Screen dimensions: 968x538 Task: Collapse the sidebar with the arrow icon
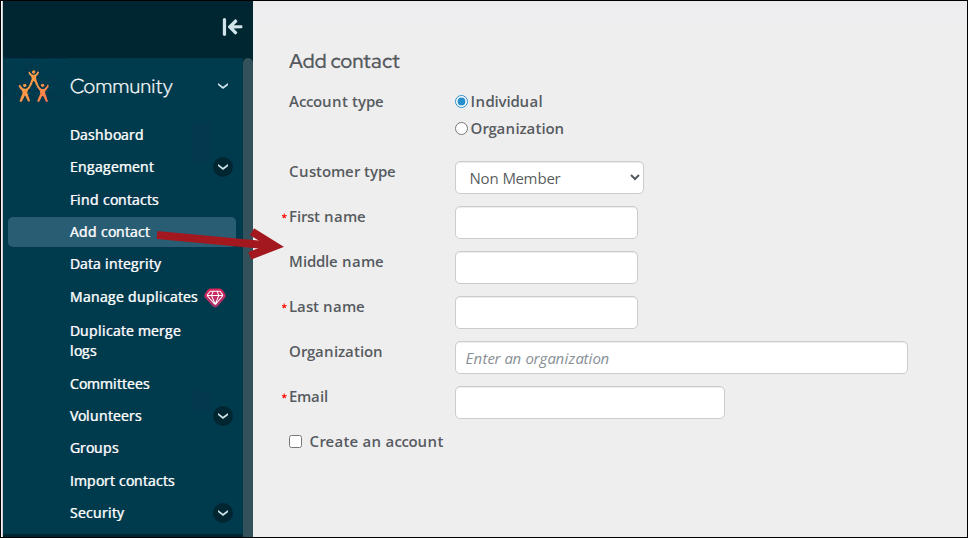click(x=232, y=27)
